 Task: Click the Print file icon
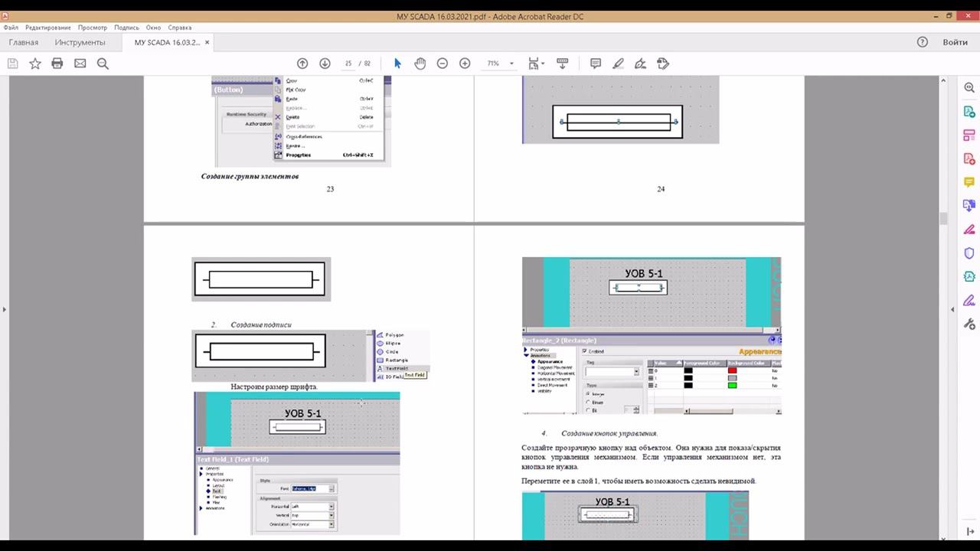tap(57, 64)
